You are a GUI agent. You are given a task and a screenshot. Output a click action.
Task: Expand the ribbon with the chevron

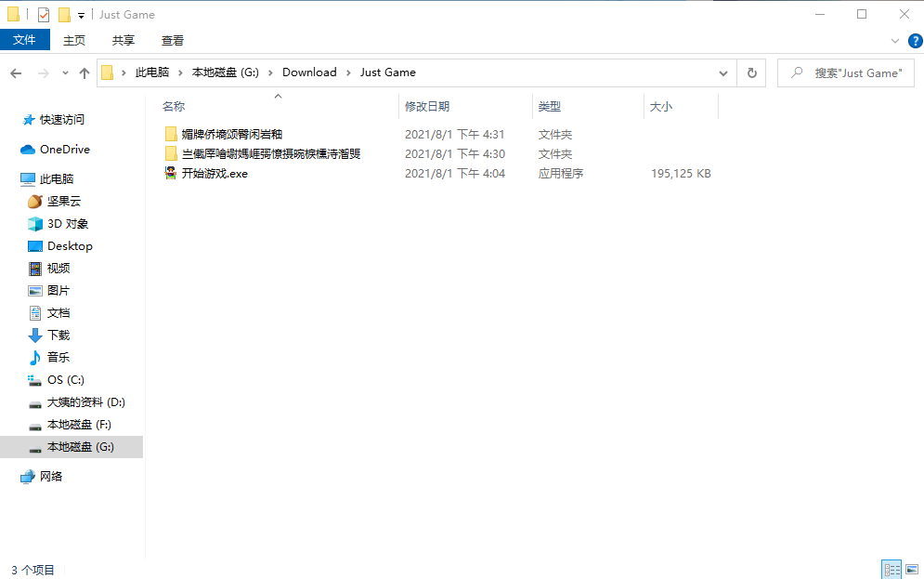coord(895,41)
